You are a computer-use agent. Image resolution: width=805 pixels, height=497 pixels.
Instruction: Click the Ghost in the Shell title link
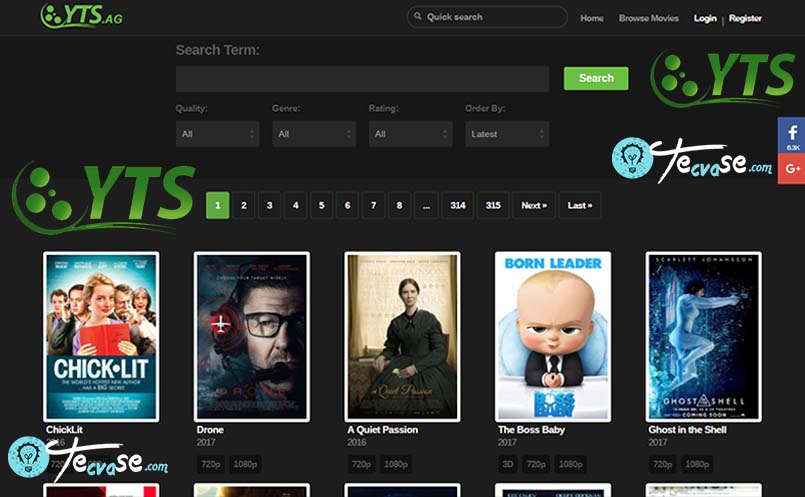tap(687, 430)
